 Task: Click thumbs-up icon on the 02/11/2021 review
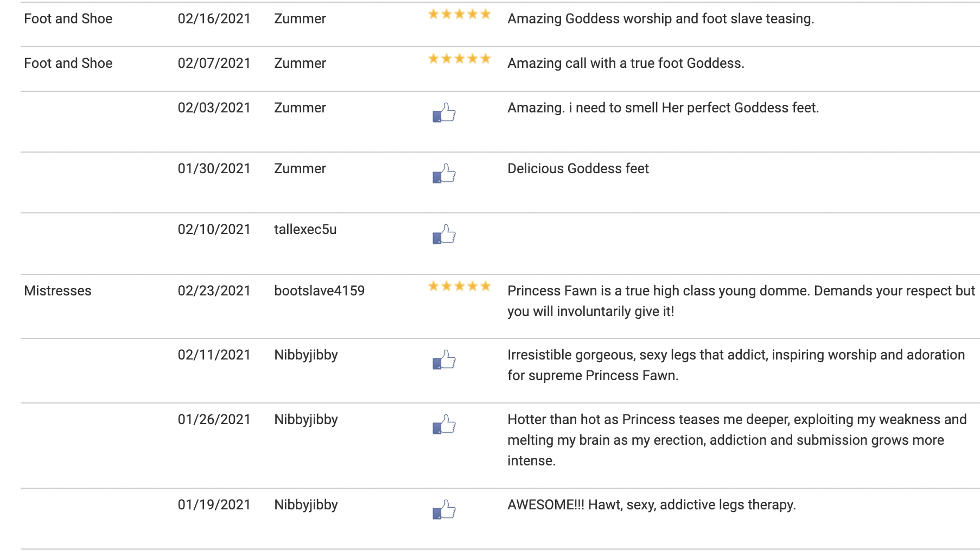444,360
